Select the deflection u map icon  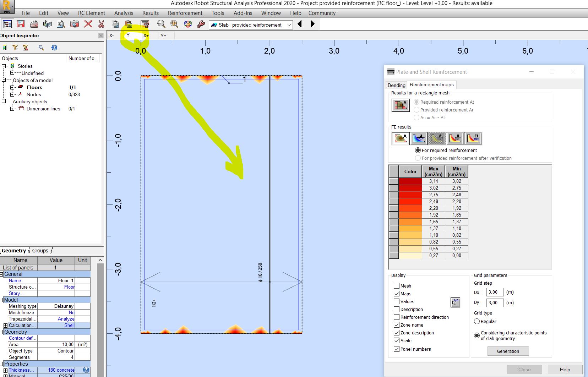point(419,138)
